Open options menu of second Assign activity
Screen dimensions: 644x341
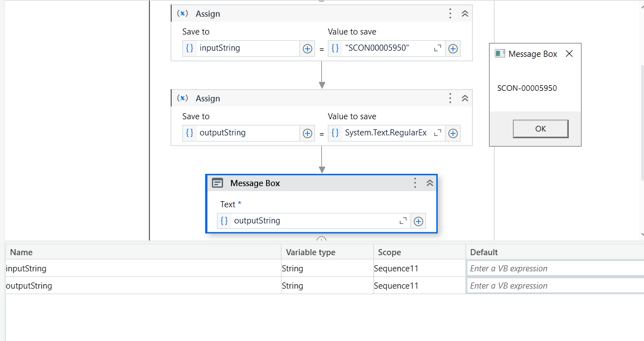(x=451, y=99)
